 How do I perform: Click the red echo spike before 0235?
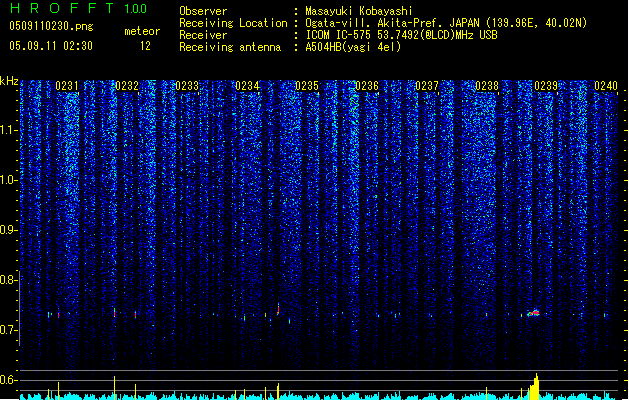click(x=278, y=309)
